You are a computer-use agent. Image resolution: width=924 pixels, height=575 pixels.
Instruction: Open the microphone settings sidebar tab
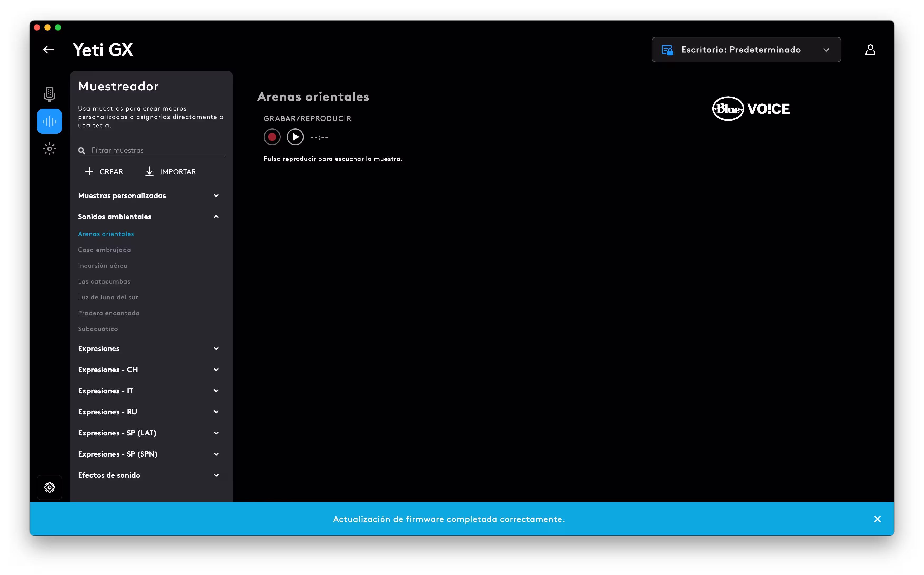(x=49, y=94)
